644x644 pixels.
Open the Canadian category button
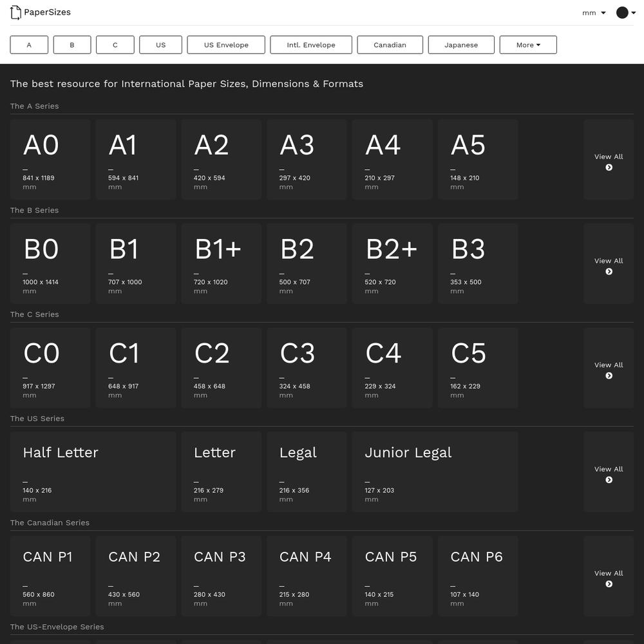pos(390,45)
